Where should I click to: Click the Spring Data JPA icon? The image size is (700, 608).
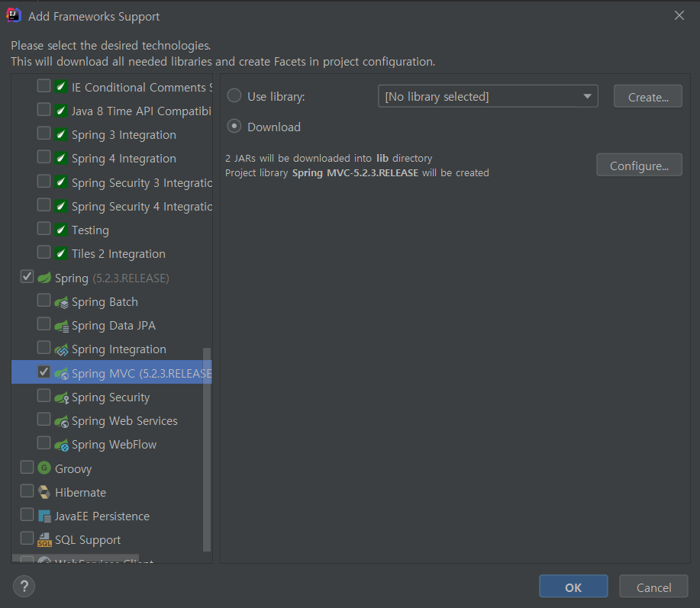tap(62, 326)
